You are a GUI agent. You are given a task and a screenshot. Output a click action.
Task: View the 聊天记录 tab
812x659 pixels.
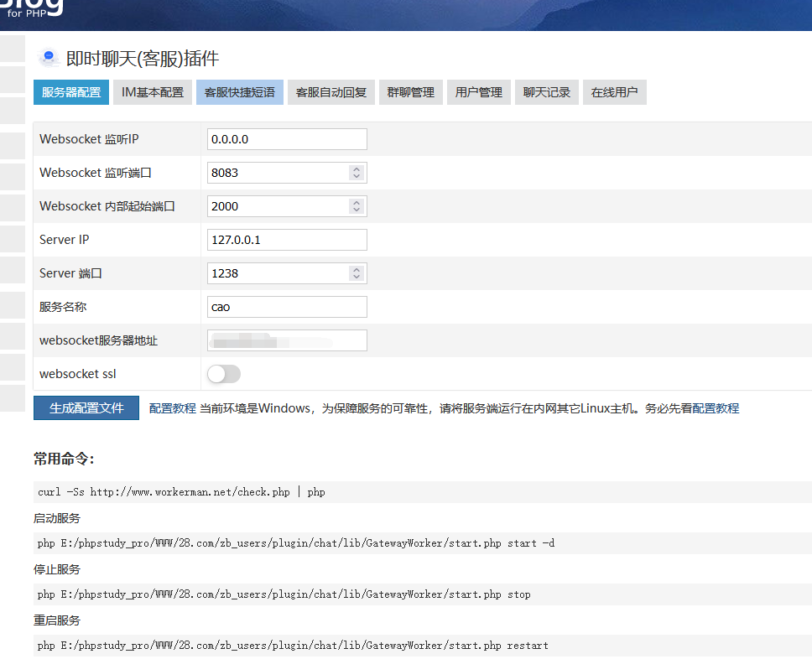[x=547, y=92]
